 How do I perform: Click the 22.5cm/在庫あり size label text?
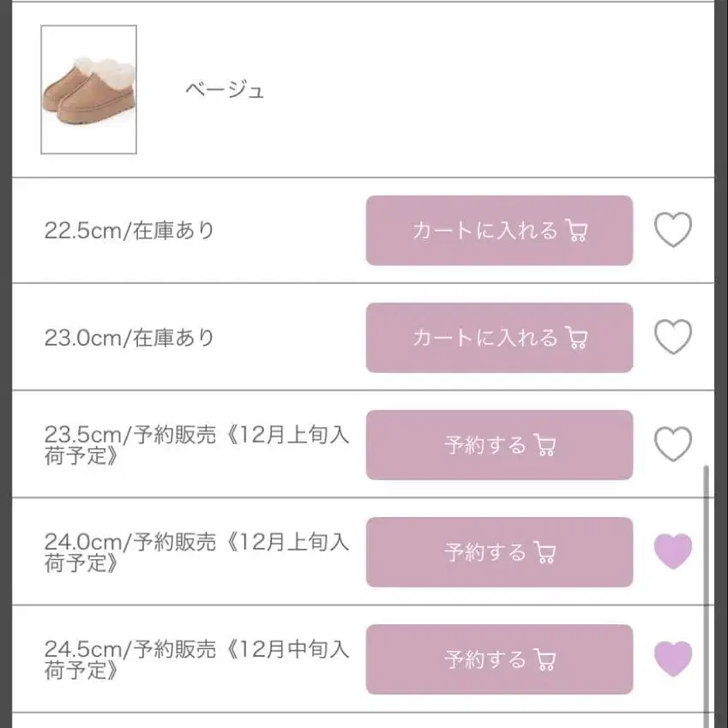129,230
